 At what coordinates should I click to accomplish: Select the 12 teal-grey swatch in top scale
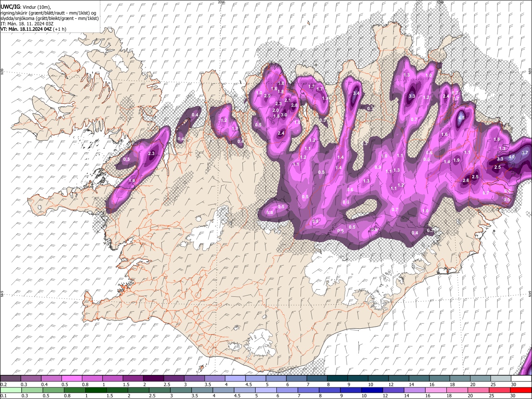coord(399,379)
